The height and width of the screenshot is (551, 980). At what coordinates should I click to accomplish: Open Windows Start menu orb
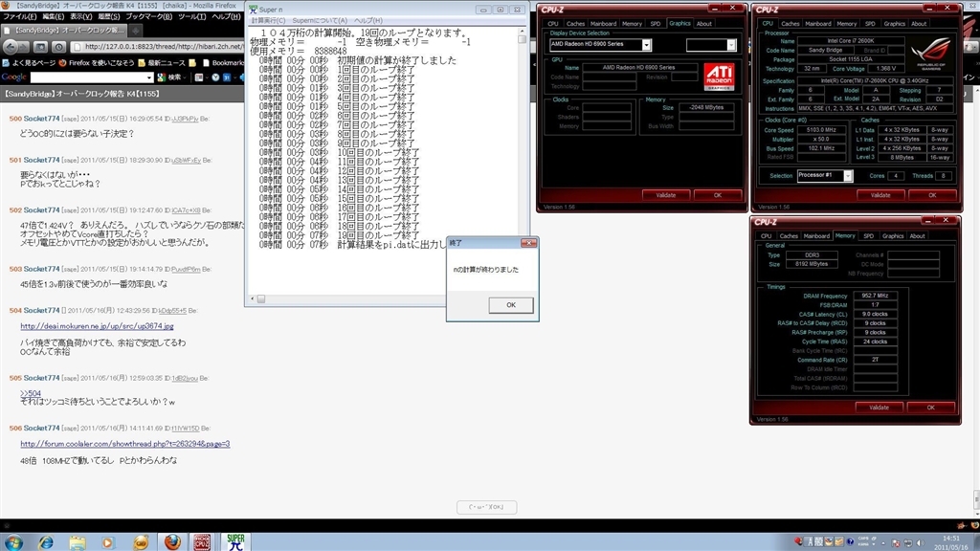pyautogui.click(x=13, y=541)
